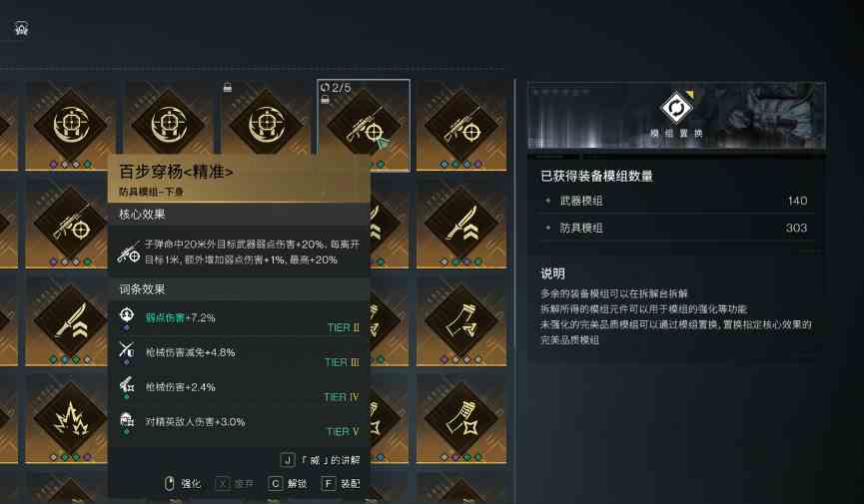Select the knife chevron module in last column

[461, 224]
